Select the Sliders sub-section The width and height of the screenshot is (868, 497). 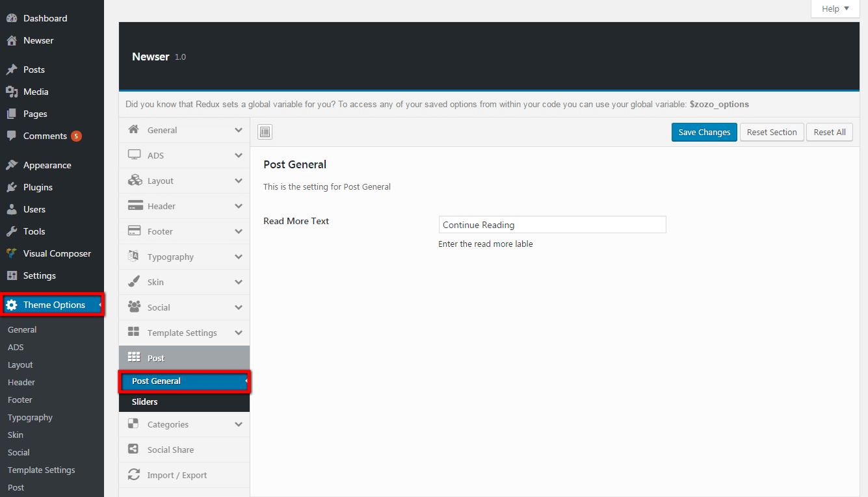tap(145, 402)
